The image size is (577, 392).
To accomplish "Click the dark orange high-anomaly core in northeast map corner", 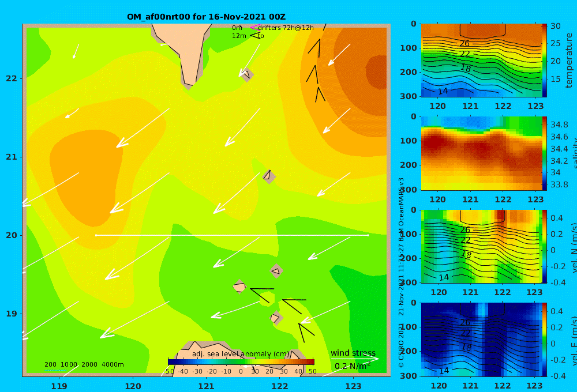I will tap(377, 72).
